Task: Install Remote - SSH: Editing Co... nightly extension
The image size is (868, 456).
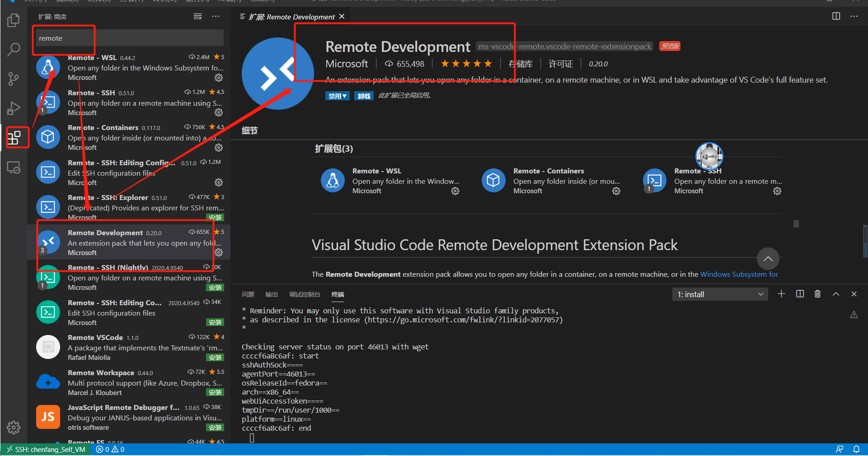Action: click(x=216, y=322)
